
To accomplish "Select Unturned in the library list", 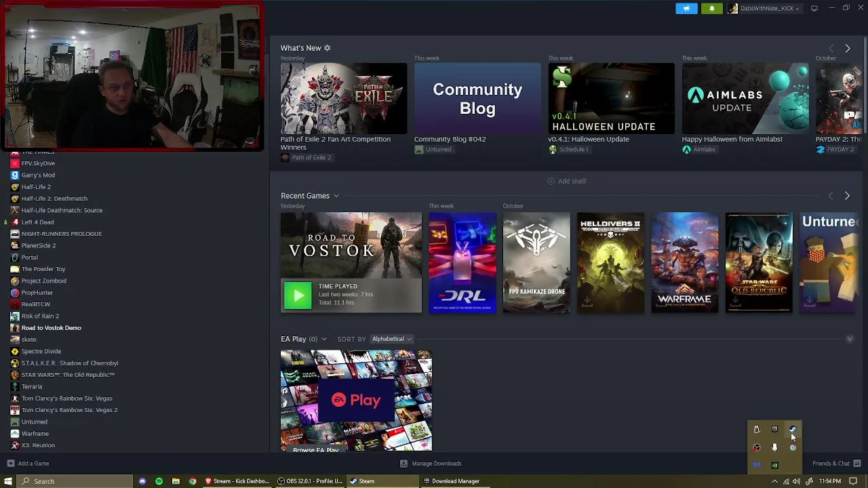I will coord(34,422).
